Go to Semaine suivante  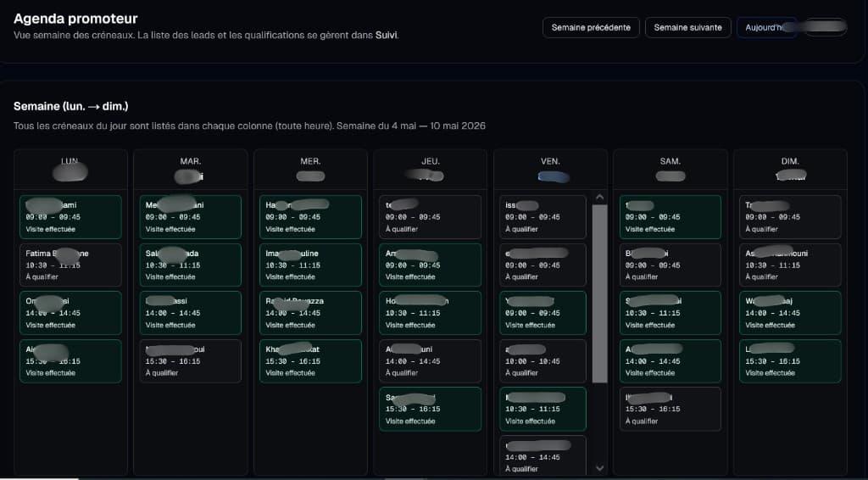[x=687, y=28]
